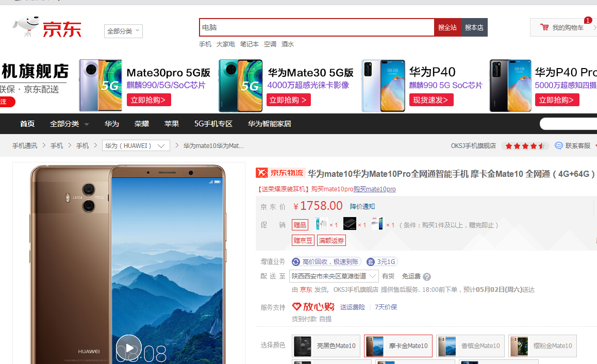Open the 5G手机专区 navigation item
This screenshot has height=364, width=597.
click(213, 124)
